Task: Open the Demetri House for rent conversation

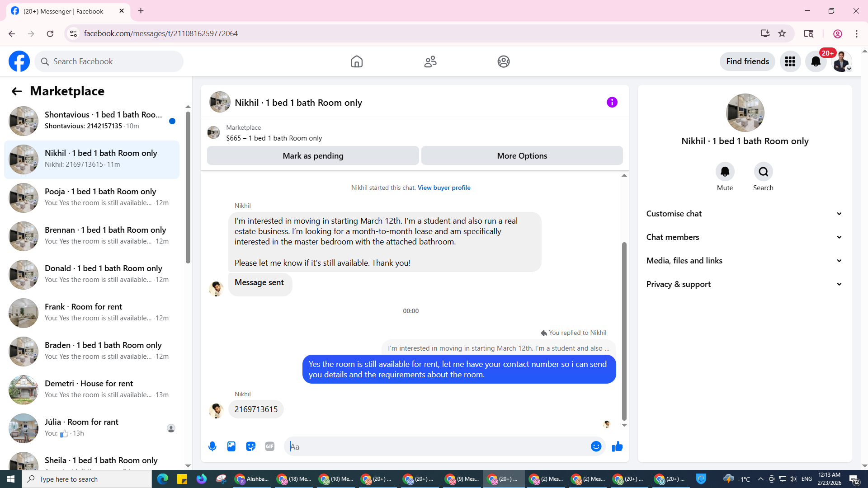Action: tap(92, 390)
